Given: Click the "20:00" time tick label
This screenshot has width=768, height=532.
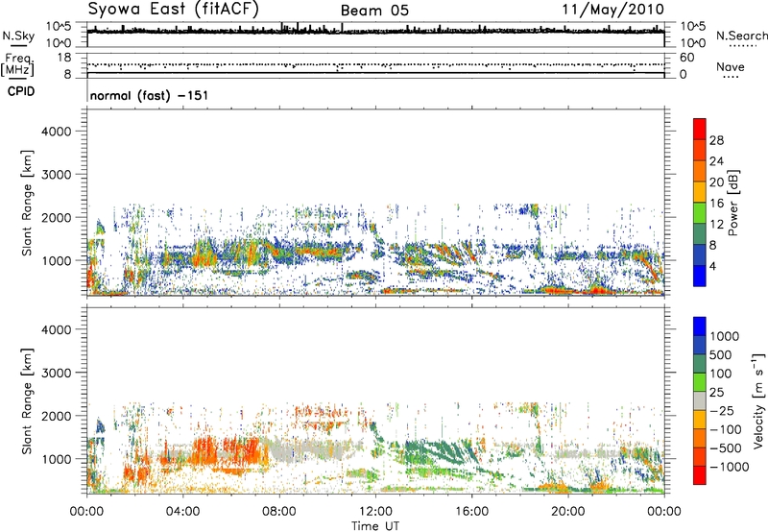Looking at the screenshot, I should (568, 512).
